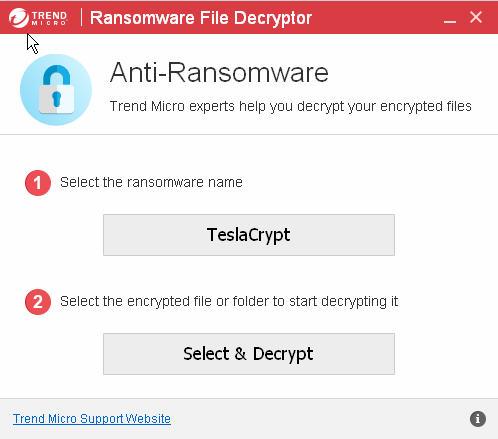498x439 pixels.
Task: Click the red step 2 number badge
Action: point(38,302)
